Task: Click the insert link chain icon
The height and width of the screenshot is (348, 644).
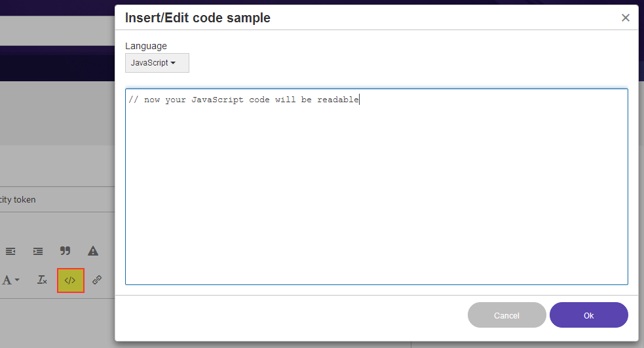Action: pos(97,280)
